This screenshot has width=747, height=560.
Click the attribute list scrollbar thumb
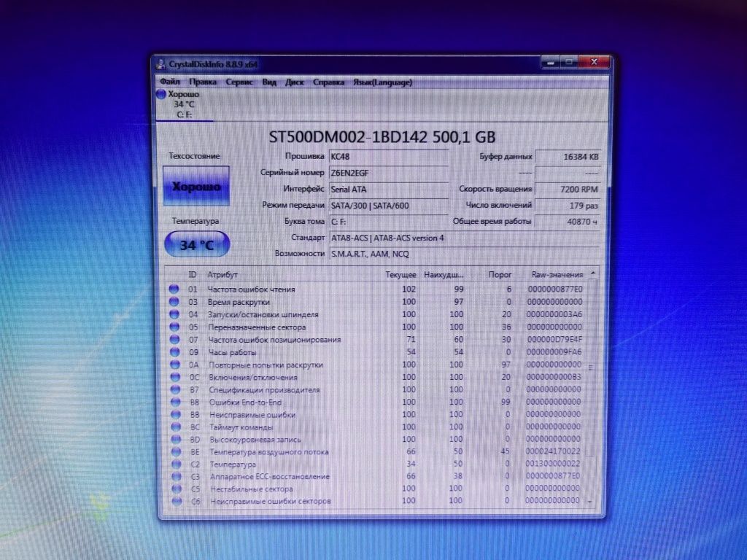pyautogui.click(x=591, y=367)
